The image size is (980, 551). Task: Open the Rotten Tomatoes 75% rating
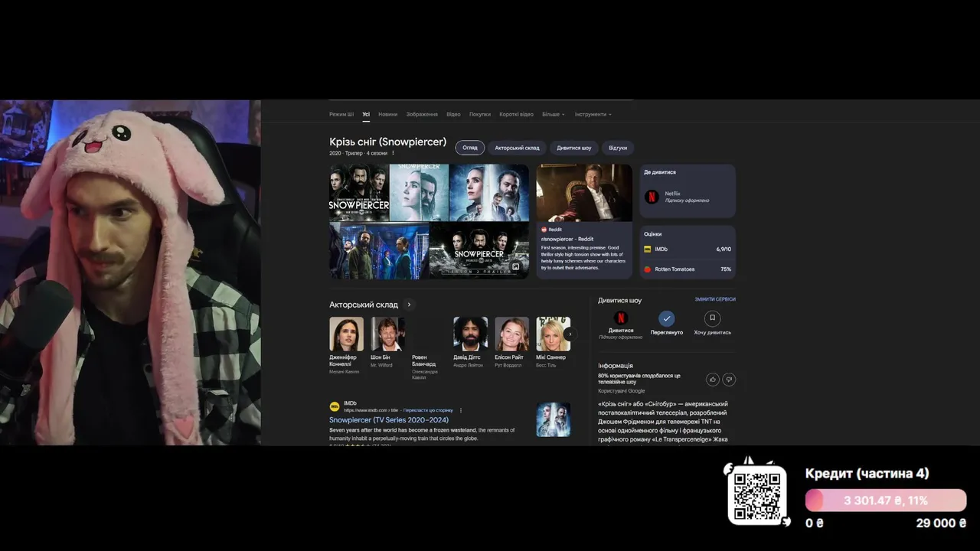688,269
